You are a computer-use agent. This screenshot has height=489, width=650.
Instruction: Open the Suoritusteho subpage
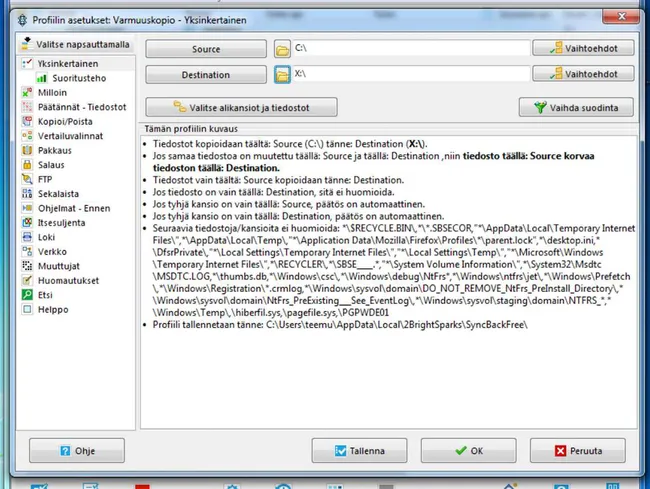(x=79, y=78)
